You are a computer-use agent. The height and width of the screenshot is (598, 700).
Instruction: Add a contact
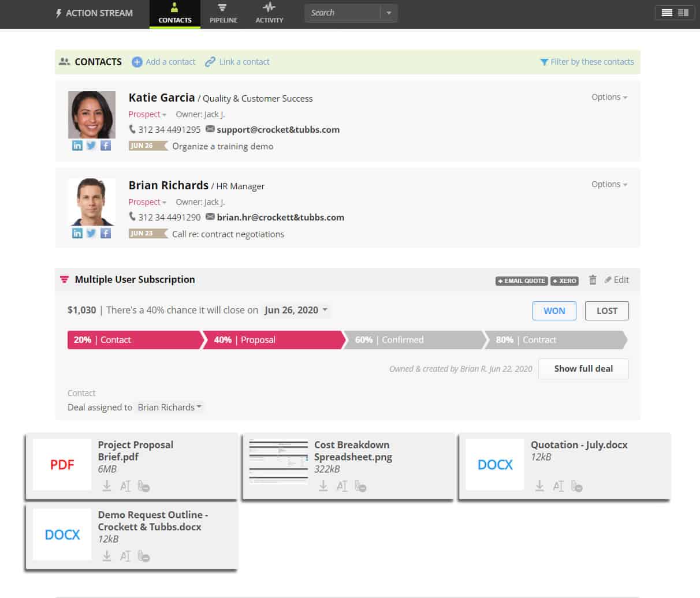click(163, 62)
